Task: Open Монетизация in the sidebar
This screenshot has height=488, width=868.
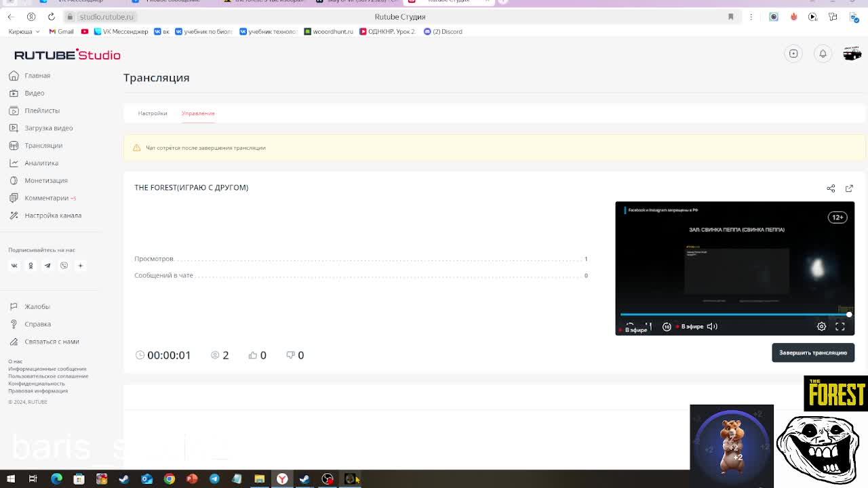Action: (39, 180)
